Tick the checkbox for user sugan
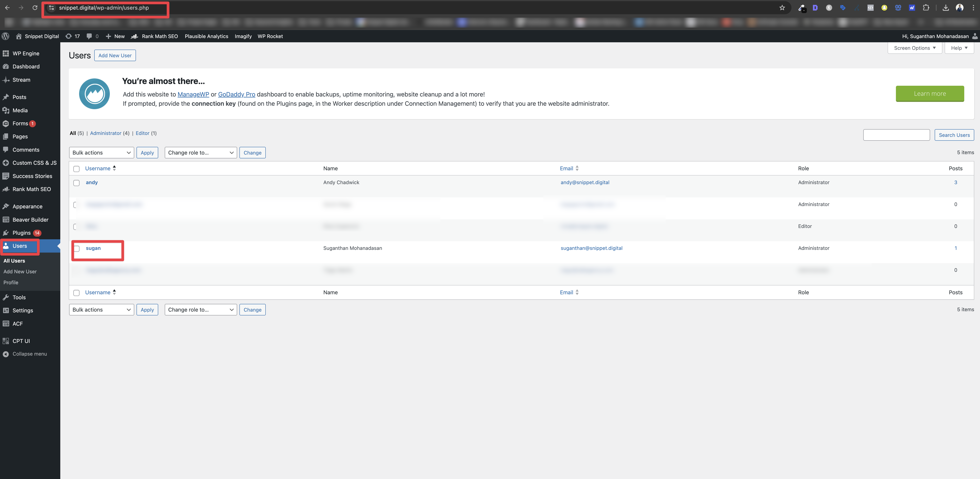 (76, 249)
